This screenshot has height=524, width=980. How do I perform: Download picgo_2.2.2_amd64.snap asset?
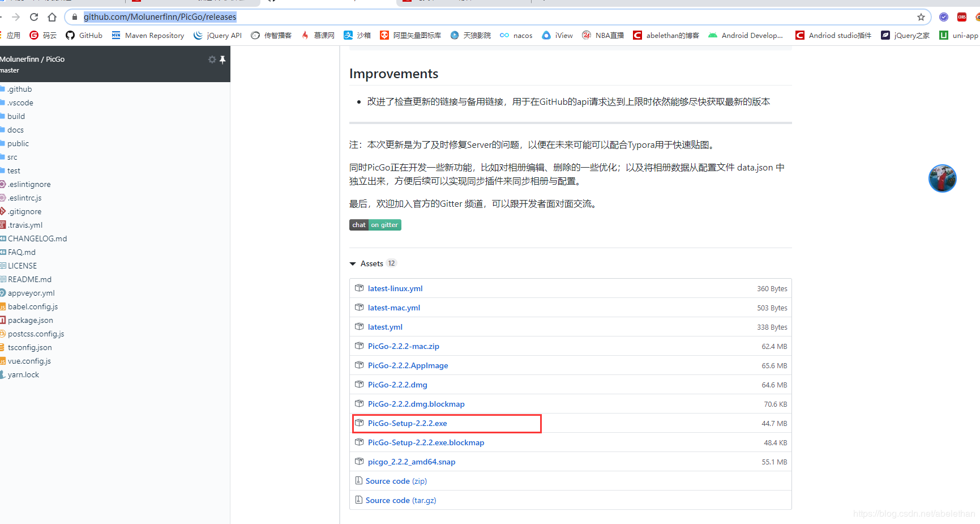[x=412, y=462]
